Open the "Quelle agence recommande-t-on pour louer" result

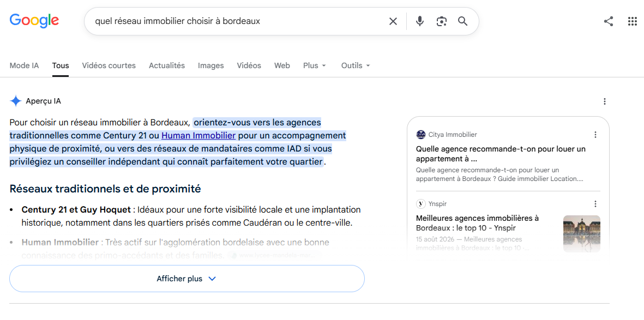pos(501,154)
